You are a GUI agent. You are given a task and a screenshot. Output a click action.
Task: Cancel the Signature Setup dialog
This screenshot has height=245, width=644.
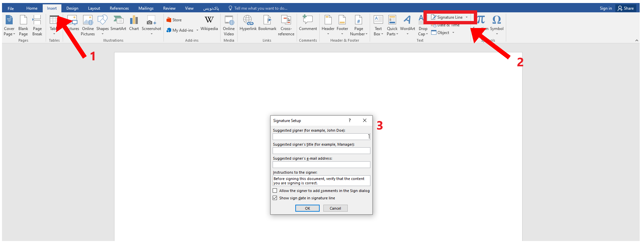pos(335,208)
